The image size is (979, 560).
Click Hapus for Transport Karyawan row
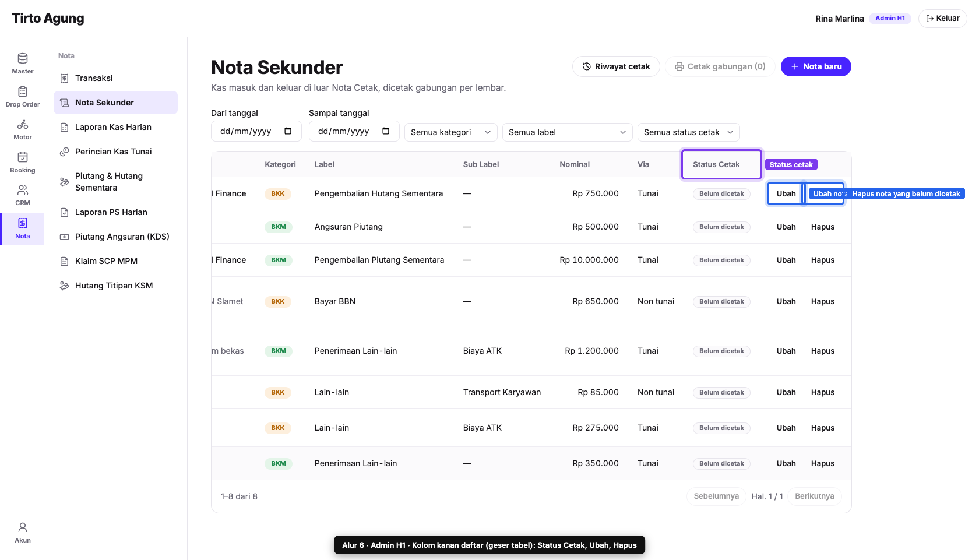pos(822,392)
